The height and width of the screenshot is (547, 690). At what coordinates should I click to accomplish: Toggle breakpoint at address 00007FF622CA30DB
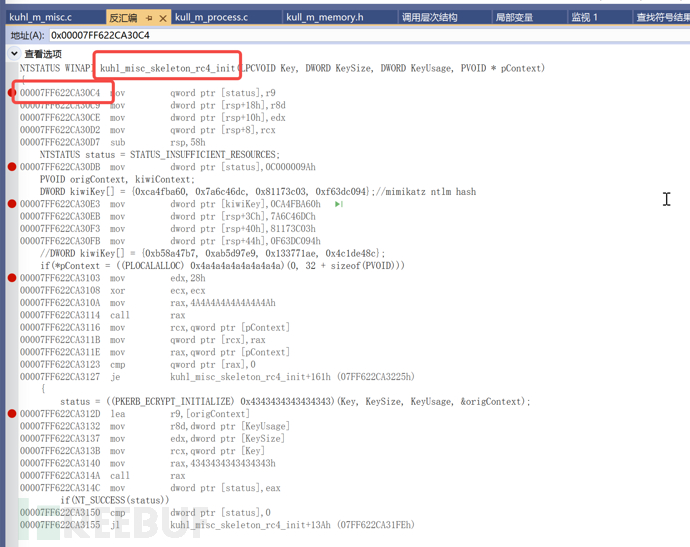[12, 167]
